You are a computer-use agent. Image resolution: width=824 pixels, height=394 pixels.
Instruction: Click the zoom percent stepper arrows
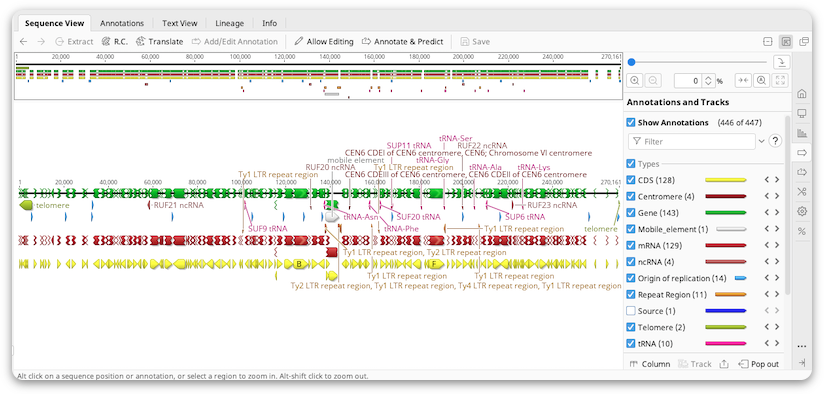click(708, 81)
